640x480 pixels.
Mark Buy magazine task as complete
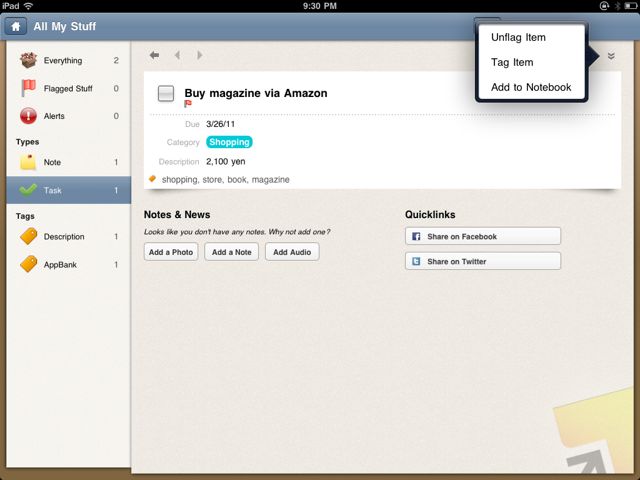tap(166, 93)
